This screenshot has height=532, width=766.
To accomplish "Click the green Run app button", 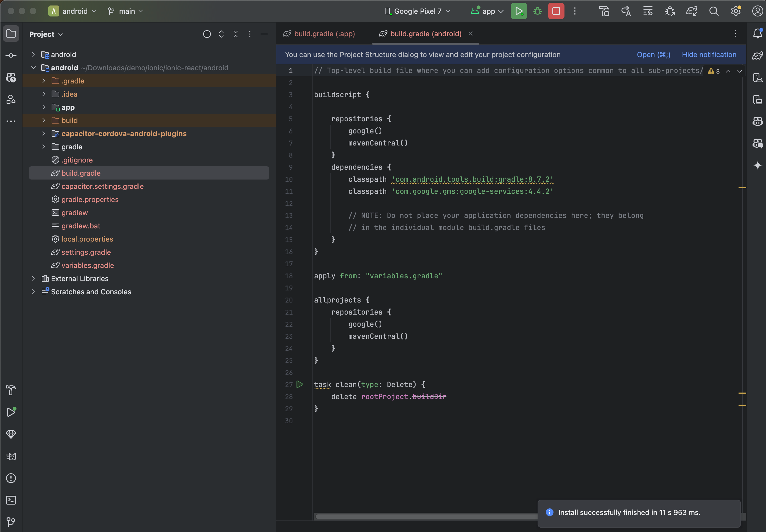I will click(x=518, y=11).
